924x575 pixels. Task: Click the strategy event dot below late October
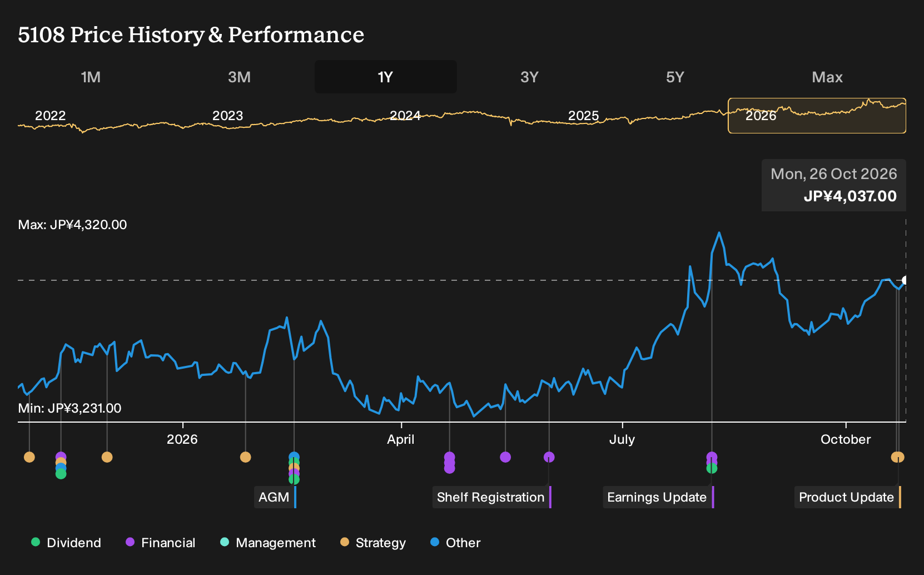pos(897,457)
